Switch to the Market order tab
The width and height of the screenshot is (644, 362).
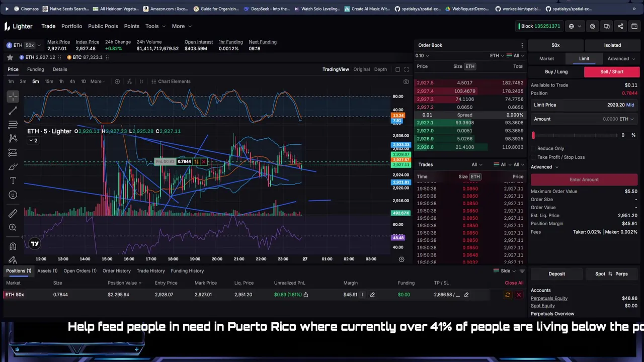(x=546, y=59)
